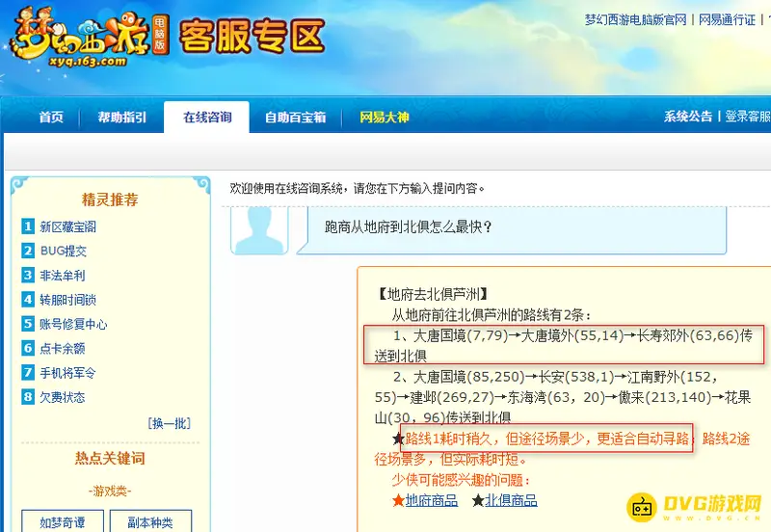Click the black star before 北俱商品
Image resolution: width=771 pixels, height=532 pixels.
478,501
